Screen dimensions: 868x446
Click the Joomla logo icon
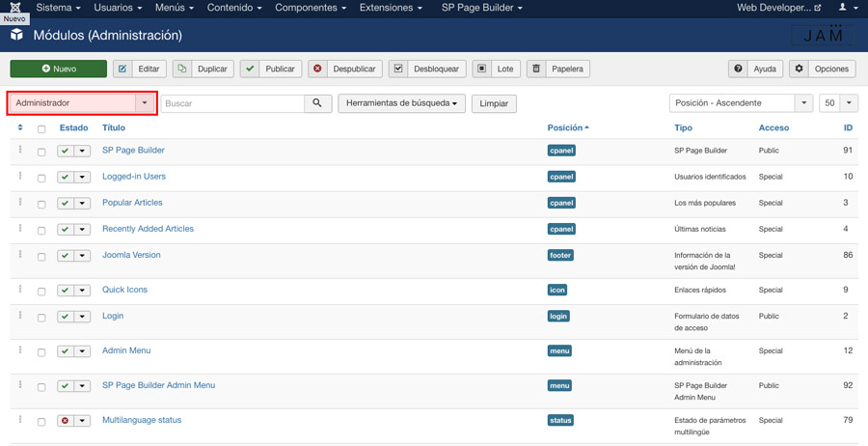coord(14,8)
